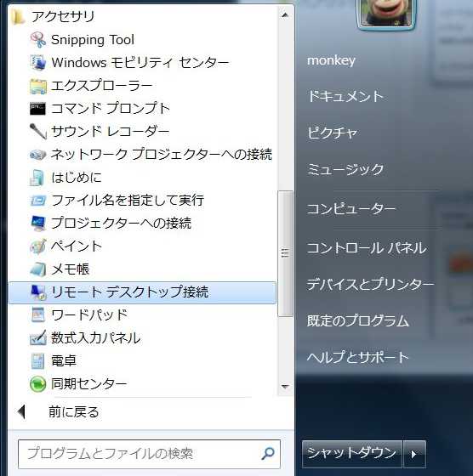Viewport: 473px width, 476px height.
Task: Click the Windows モビリティ センター icon
Action: (38, 63)
